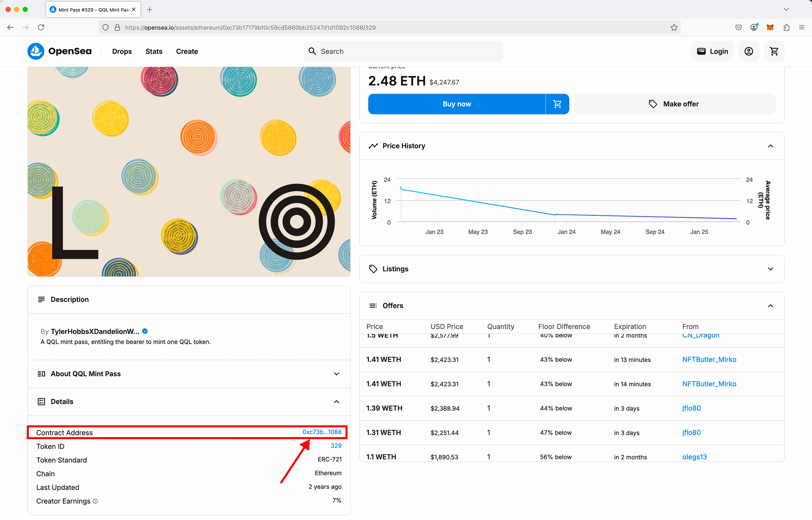Click the MetaMask fox extension icon
The height and width of the screenshot is (520, 812).
click(x=770, y=27)
